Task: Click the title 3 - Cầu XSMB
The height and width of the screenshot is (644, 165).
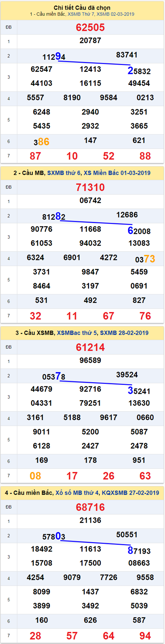Action: (x=35, y=333)
